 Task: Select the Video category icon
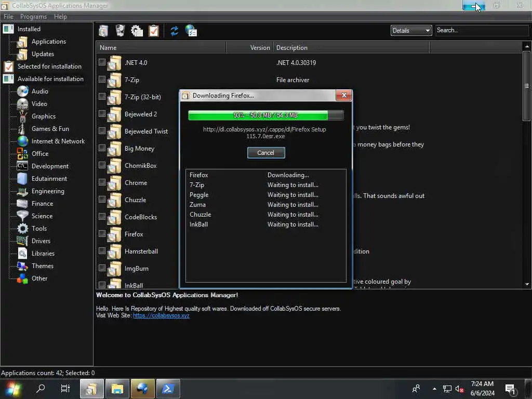pos(22,104)
